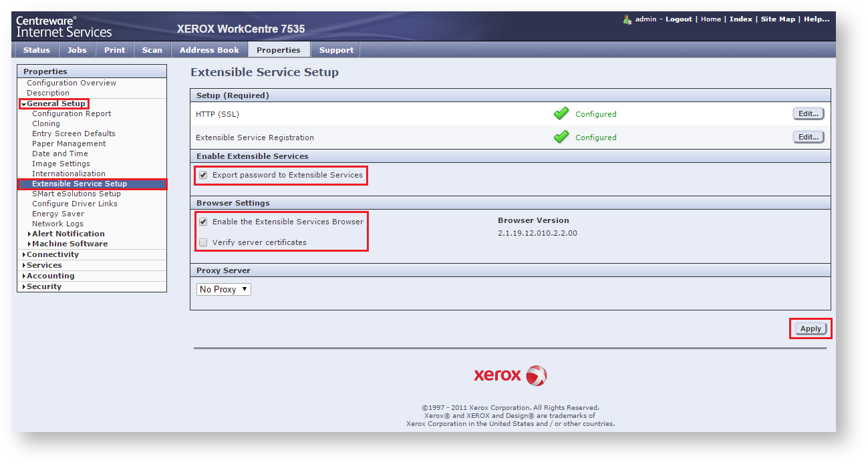Switch to the Status tab

[37, 50]
